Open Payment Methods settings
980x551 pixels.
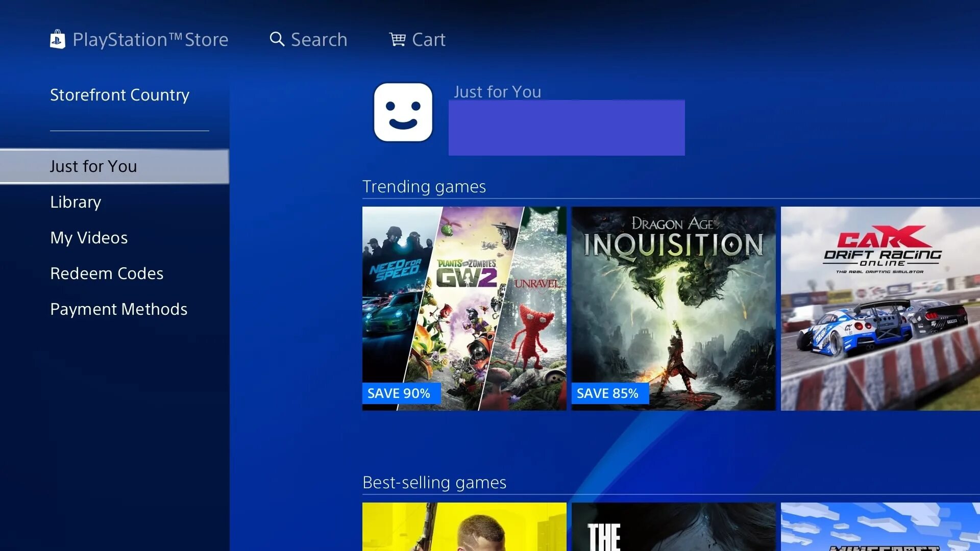coord(118,308)
